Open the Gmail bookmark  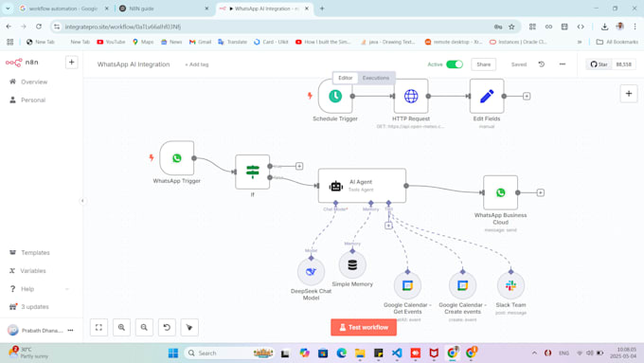click(x=200, y=42)
